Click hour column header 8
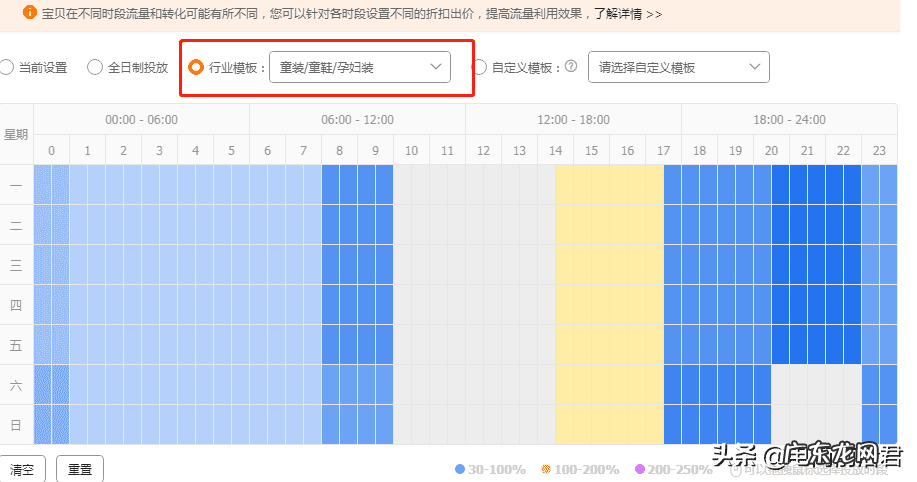The width and height of the screenshot is (917, 482). pos(340,150)
